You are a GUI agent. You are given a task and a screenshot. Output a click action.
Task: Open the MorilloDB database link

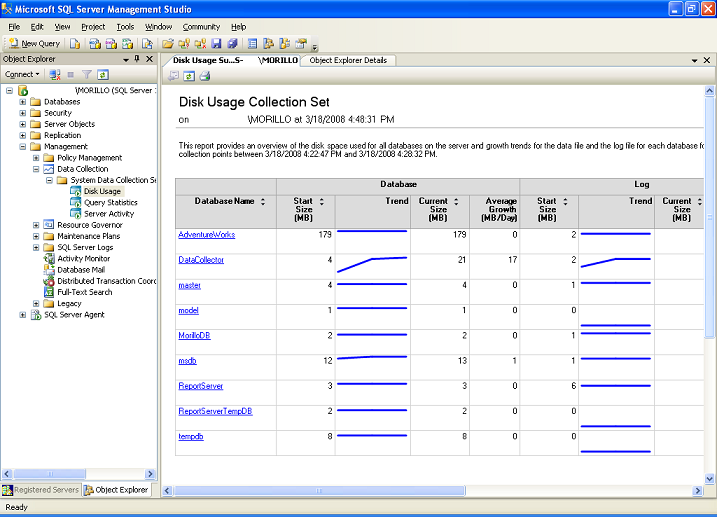pos(194,336)
